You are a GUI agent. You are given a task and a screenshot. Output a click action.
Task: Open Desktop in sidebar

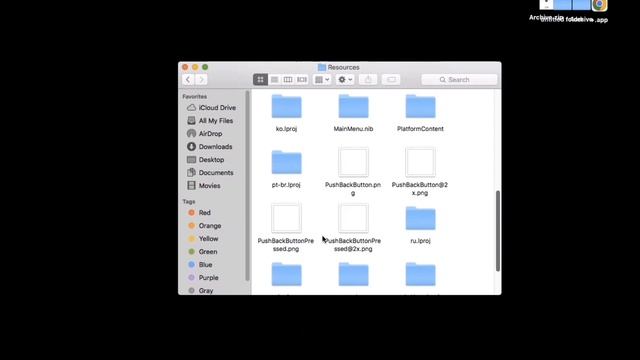[205, 160]
